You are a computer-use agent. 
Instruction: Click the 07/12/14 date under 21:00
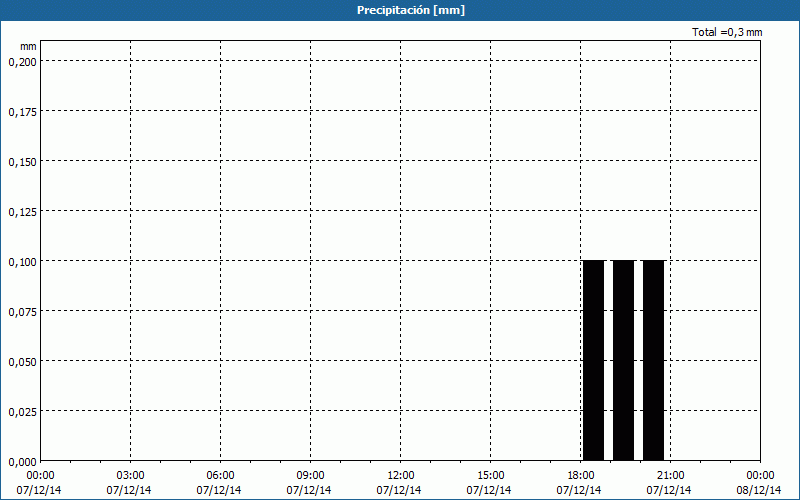click(x=669, y=490)
